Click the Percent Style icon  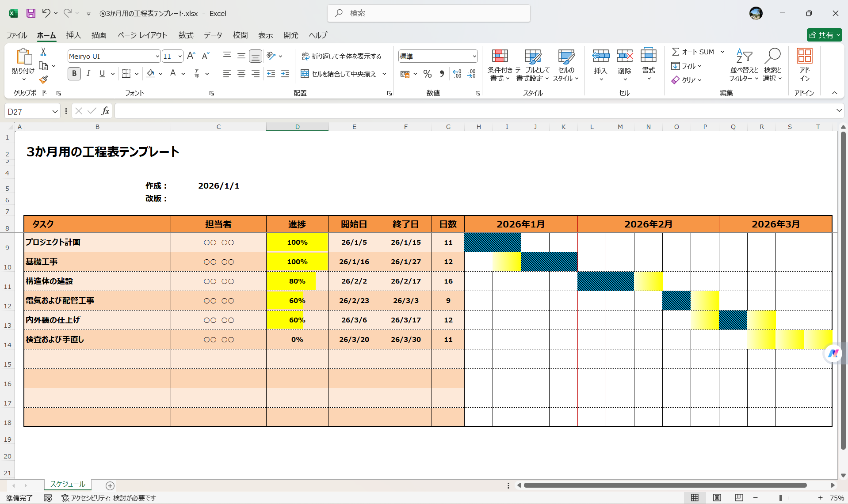pyautogui.click(x=427, y=74)
